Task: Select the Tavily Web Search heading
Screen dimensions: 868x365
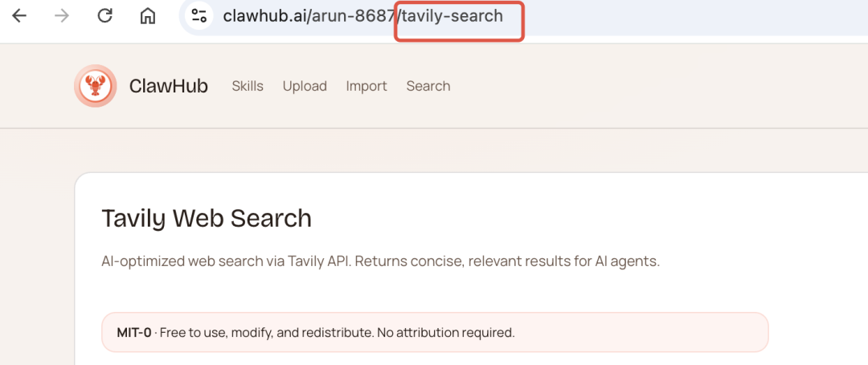Action: point(207,218)
